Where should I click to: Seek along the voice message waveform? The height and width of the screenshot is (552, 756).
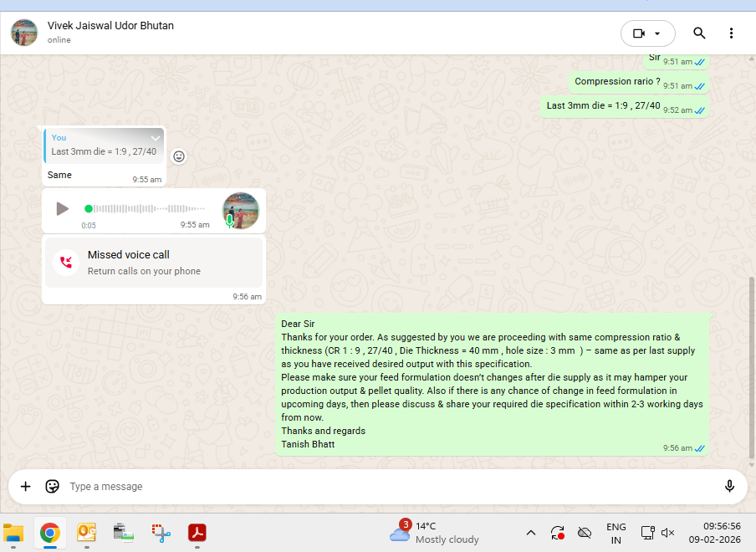(146, 208)
